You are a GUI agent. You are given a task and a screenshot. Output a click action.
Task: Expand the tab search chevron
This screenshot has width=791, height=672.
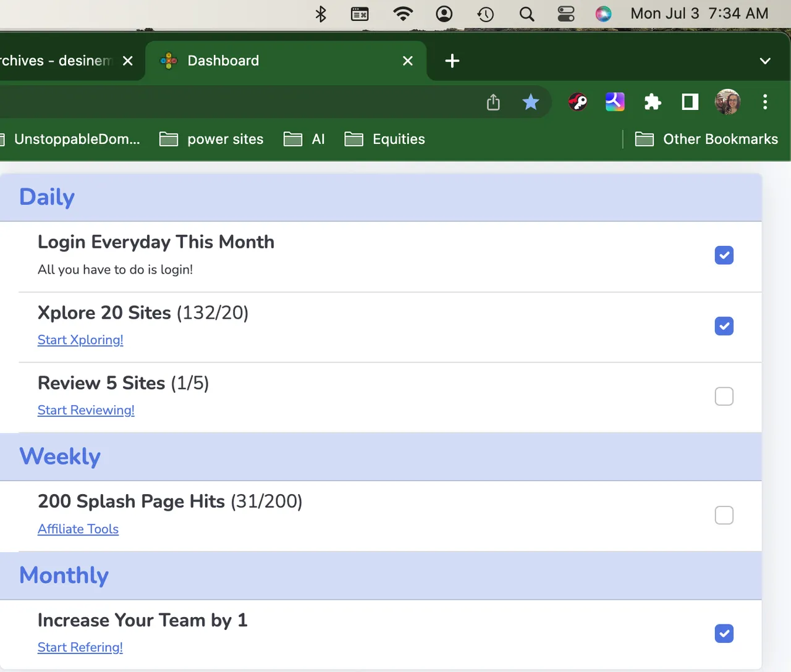tap(765, 61)
